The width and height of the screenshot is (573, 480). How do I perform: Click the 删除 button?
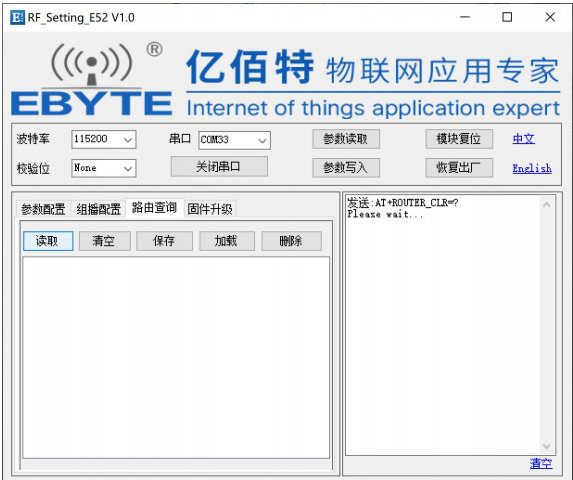click(291, 241)
